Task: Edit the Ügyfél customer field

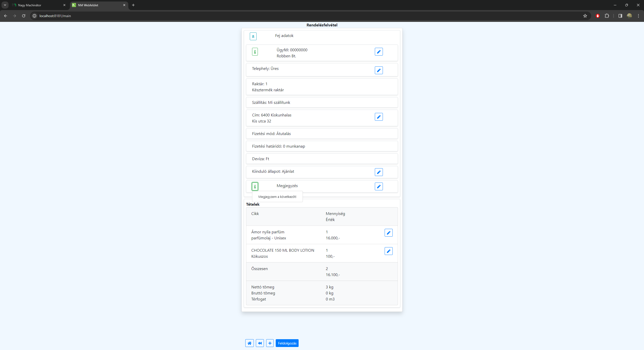Action: coord(379,52)
